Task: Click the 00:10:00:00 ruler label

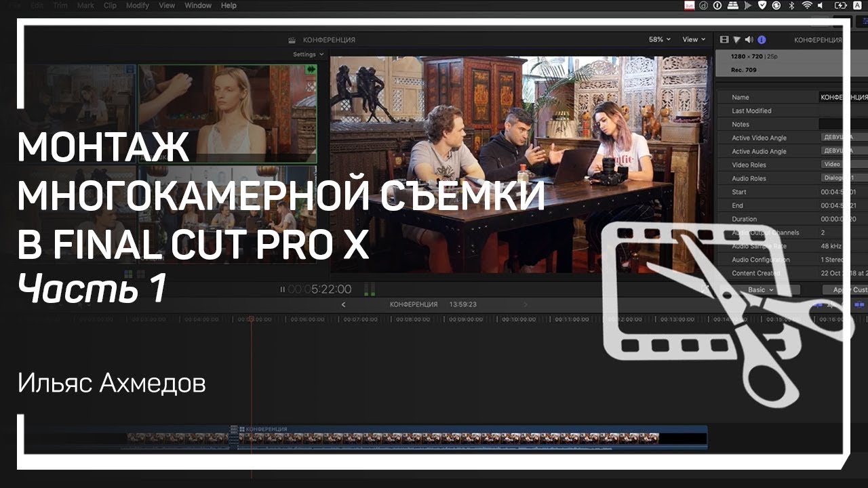Action: pos(518,319)
